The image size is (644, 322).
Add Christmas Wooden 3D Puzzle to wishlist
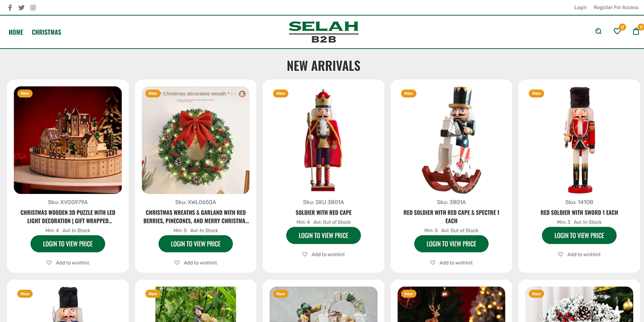point(68,263)
